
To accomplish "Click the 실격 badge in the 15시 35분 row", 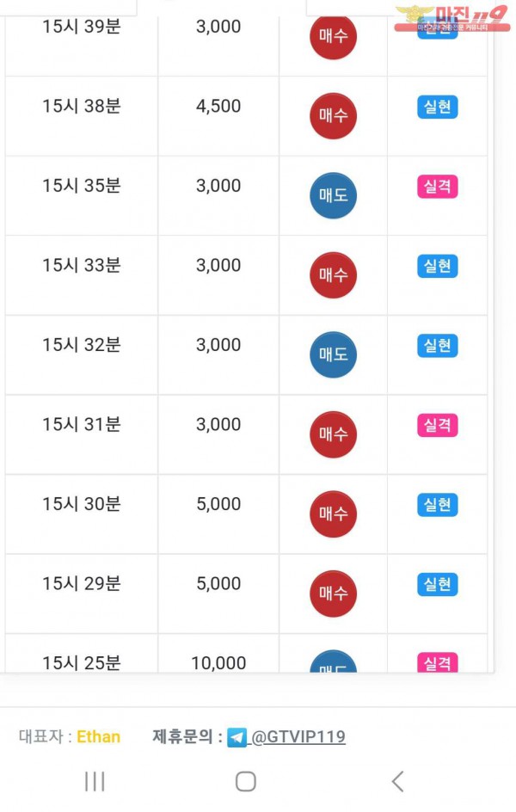I will (438, 187).
